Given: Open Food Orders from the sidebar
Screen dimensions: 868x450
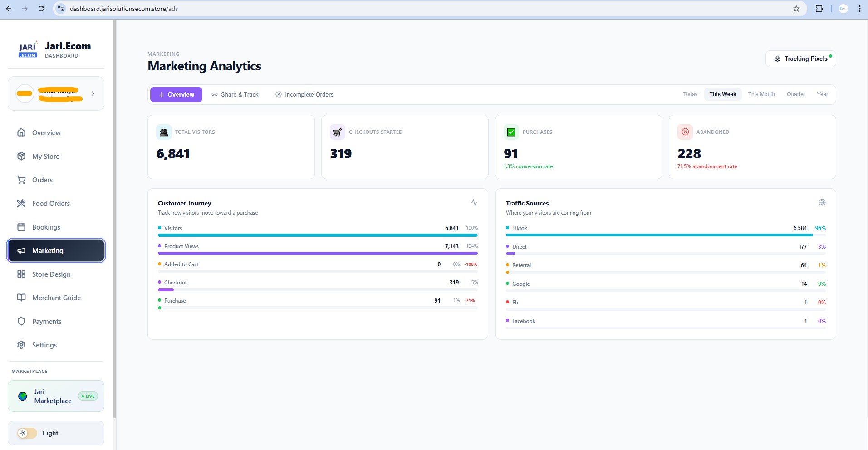Looking at the screenshot, I should pyautogui.click(x=51, y=203).
